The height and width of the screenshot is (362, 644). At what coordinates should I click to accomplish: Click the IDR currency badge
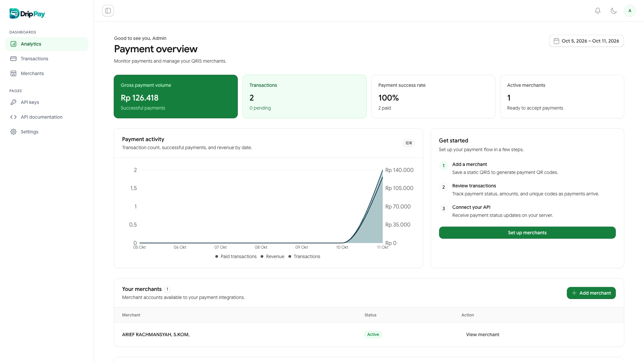pos(409,143)
